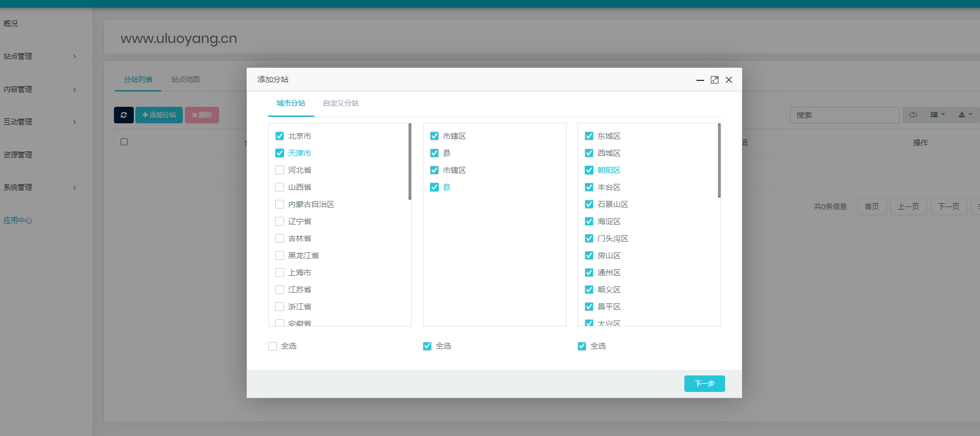Click the 删除 button with X icon

pos(202,115)
